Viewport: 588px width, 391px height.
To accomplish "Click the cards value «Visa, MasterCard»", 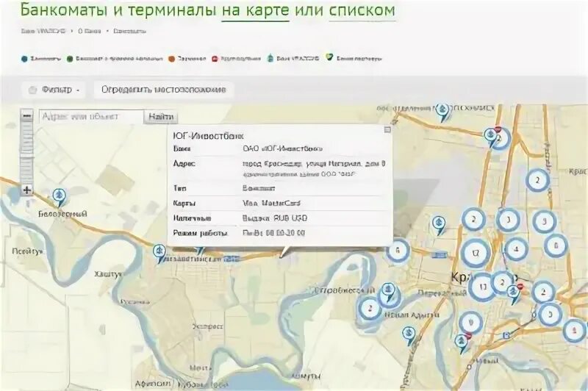I will (x=271, y=203).
